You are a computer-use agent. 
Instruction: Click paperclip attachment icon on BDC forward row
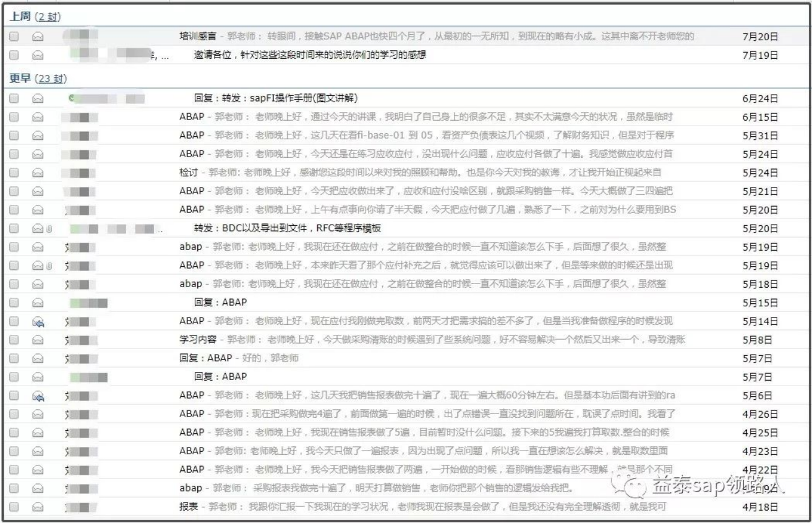tap(48, 228)
